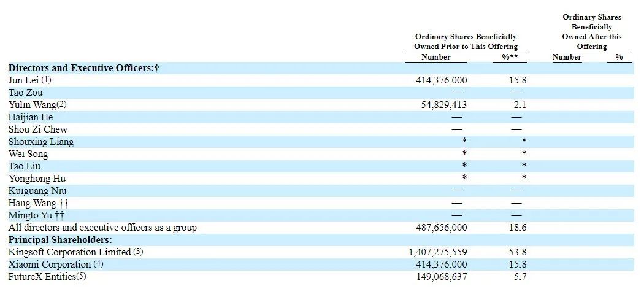
Task: Select the Principal Shareholders heading
Action: coord(60,240)
